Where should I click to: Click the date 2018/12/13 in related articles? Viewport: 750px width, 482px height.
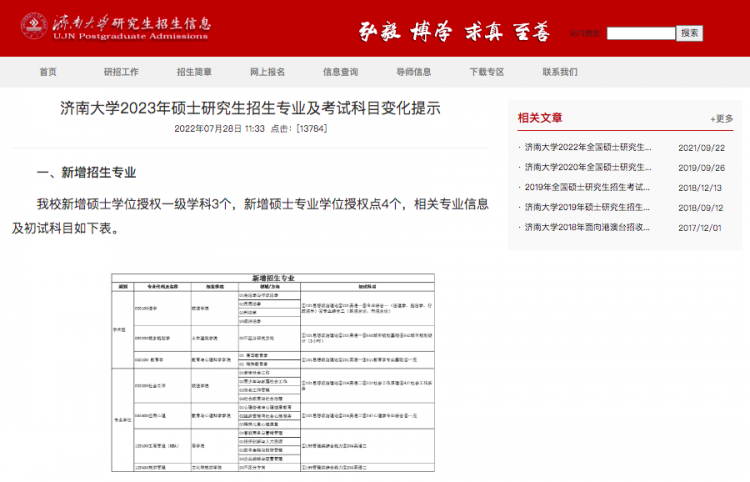click(700, 188)
